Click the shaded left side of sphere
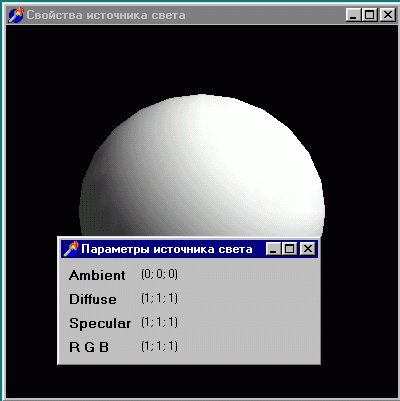Image resolution: width=400 pixels, height=401 pixels. pos(100,200)
